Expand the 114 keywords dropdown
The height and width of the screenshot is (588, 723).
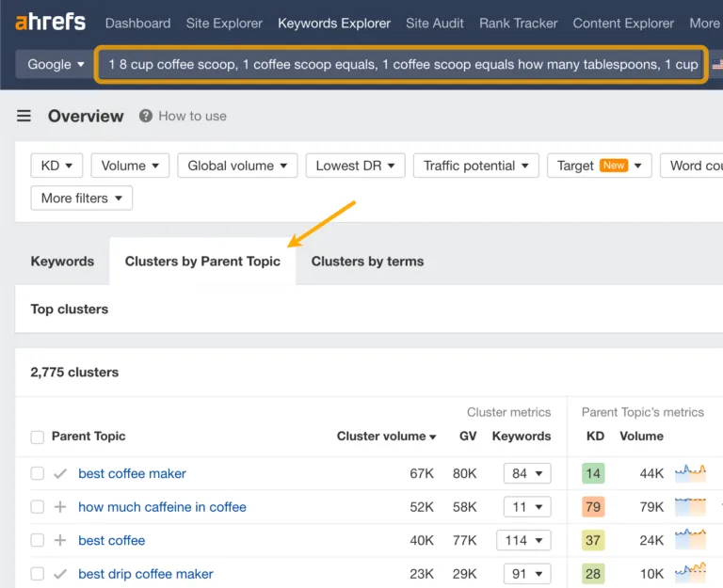tap(523, 540)
